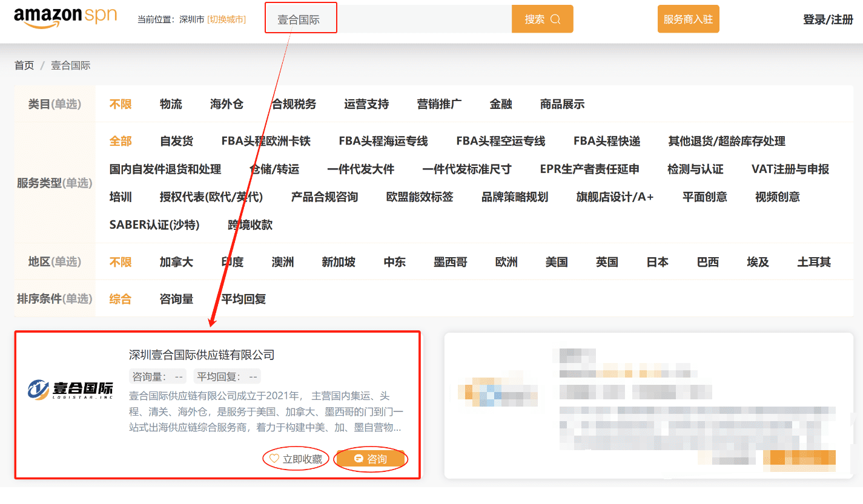Filter by 授权代表(欧代/英代)
The width and height of the screenshot is (863, 504).
(x=211, y=197)
